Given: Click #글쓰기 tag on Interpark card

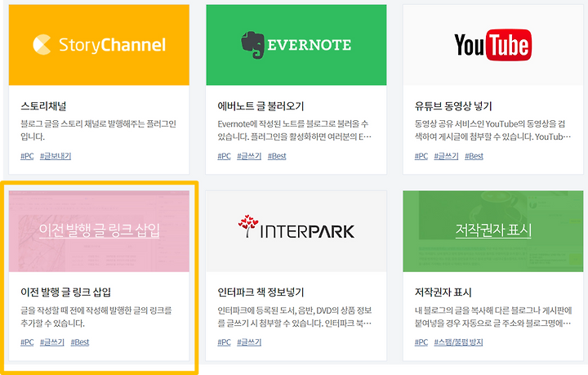Looking at the screenshot, I should (249, 342).
